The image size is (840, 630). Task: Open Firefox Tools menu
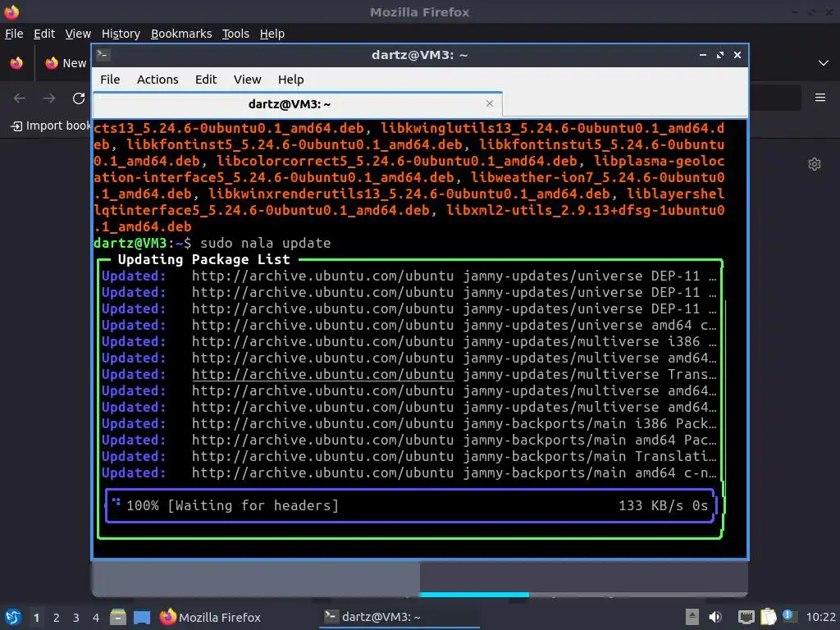pyautogui.click(x=235, y=34)
